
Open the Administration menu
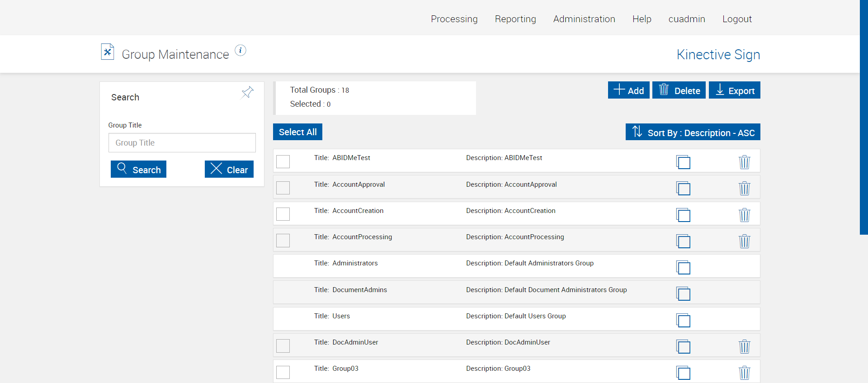(x=584, y=19)
